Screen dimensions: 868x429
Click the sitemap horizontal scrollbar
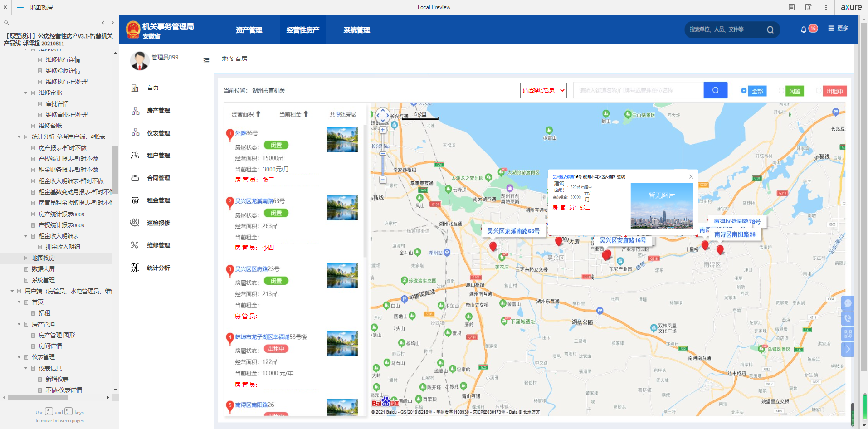click(38, 398)
